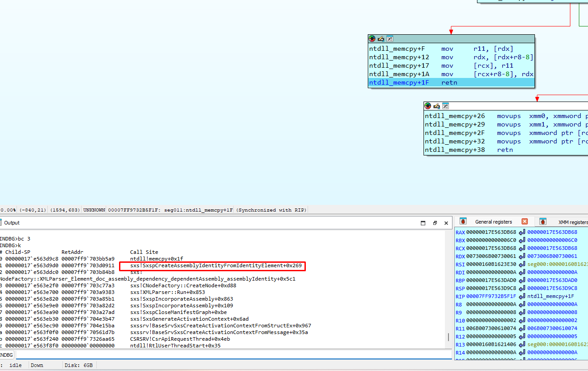This screenshot has height=371, width=588.
Task: Click jump arrow next to RSP register
Action: click(x=522, y=288)
